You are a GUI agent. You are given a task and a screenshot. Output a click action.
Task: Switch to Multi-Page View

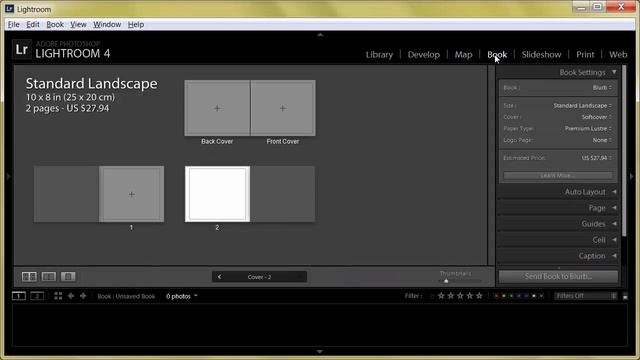coord(29,277)
